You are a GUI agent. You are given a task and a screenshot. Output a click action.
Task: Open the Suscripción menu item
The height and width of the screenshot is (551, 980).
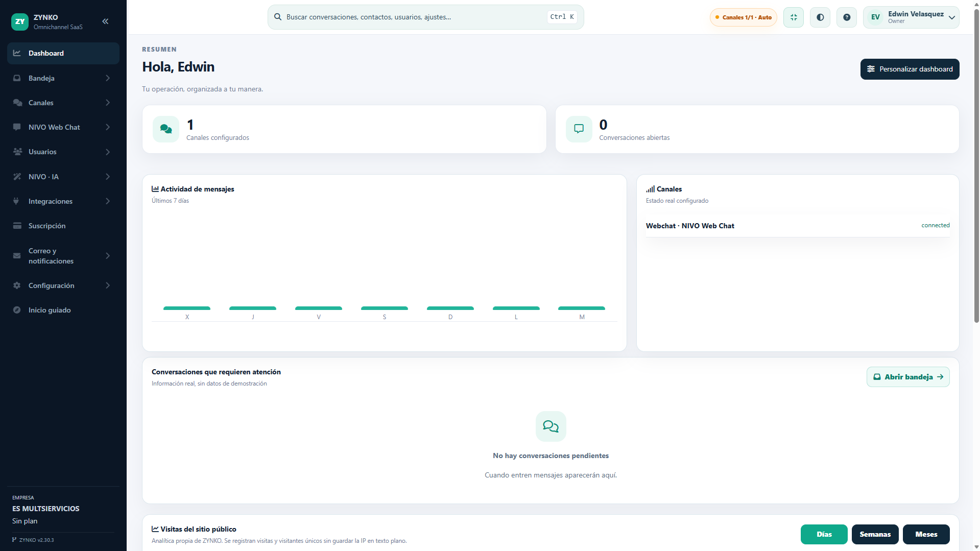click(x=63, y=226)
